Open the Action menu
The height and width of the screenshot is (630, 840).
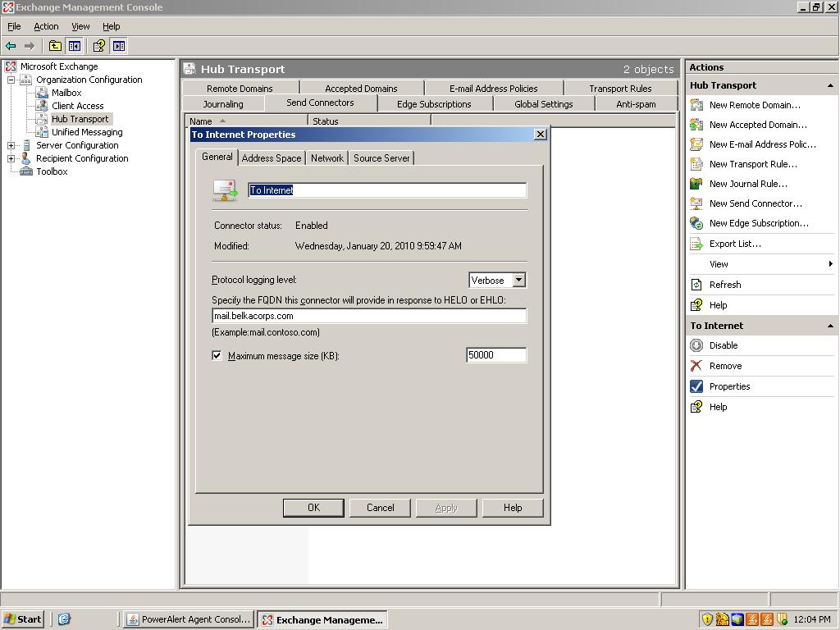pos(46,26)
